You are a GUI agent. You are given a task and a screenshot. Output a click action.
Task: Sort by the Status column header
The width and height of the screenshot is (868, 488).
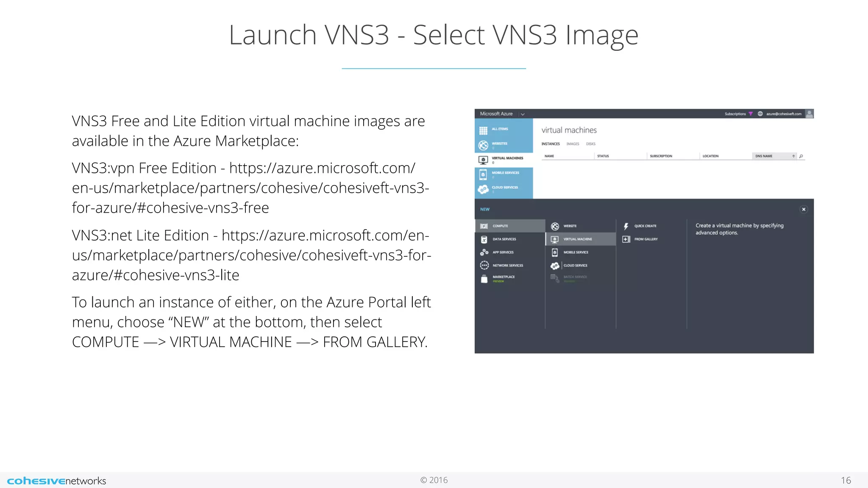pos(603,156)
